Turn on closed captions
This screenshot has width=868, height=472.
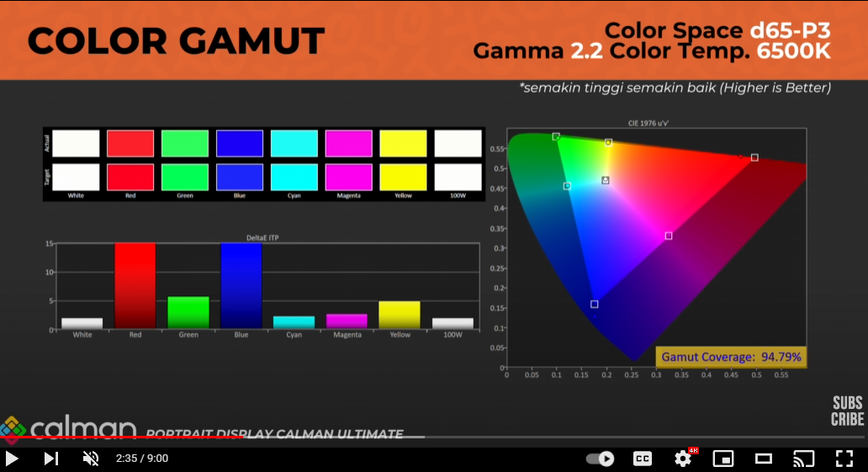pos(642,459)
